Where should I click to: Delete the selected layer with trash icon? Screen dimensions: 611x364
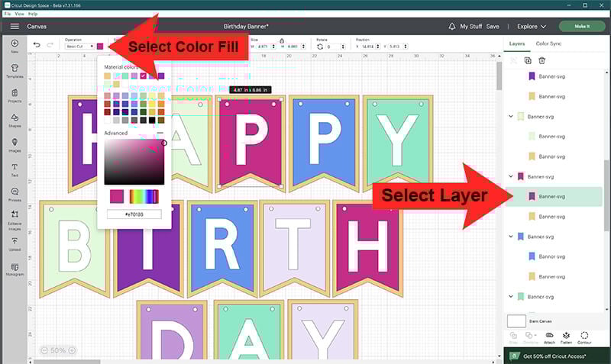tap(541, 60)
